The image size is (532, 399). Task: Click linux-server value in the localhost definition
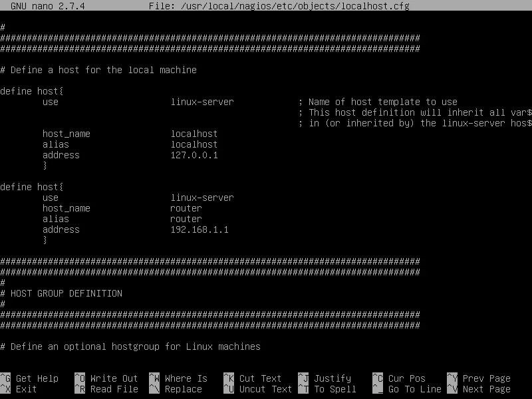[x=202, y=102]
